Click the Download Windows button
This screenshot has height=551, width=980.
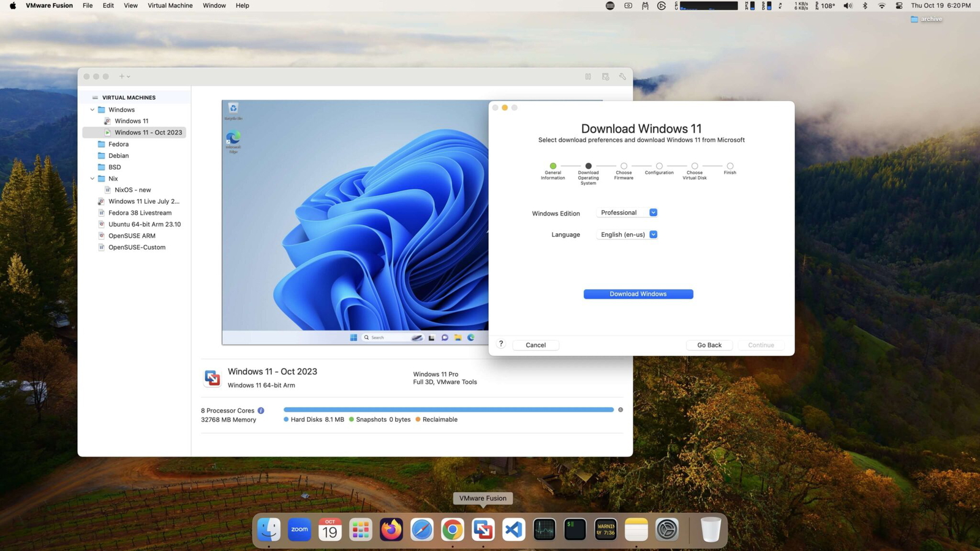click(x=638, y=294)
